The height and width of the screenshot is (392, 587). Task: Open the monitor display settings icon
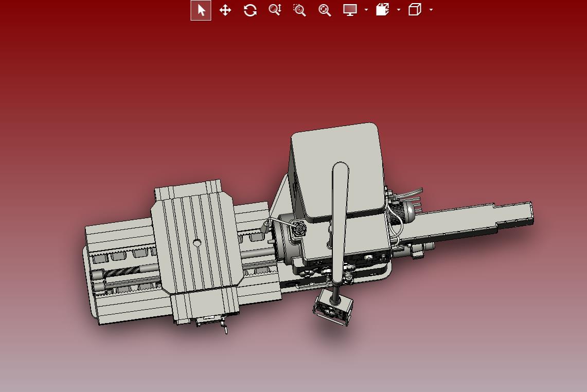click(x=350, y=10)
